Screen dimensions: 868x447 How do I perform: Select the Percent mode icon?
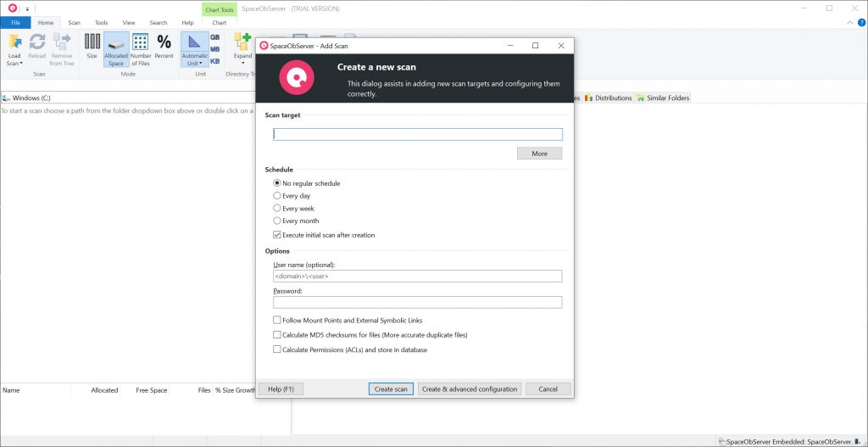coord(164,42)
